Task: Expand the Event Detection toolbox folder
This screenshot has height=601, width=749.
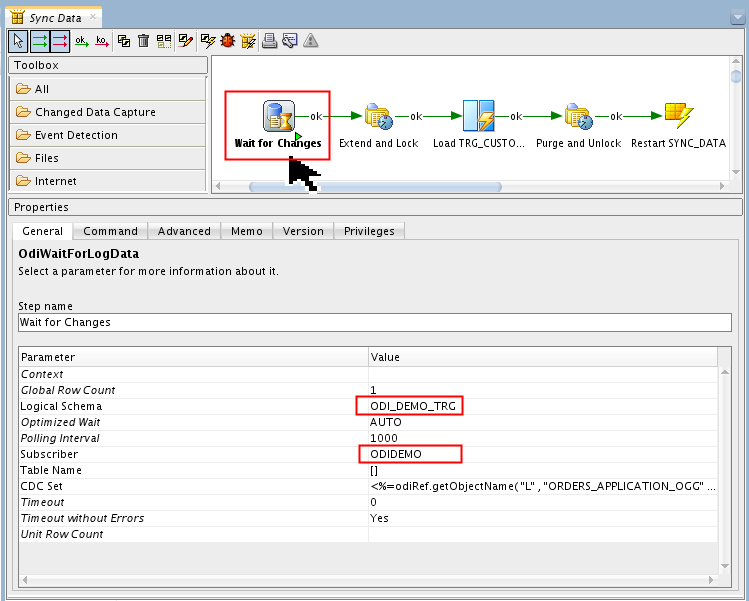Action: click(108, 135)
